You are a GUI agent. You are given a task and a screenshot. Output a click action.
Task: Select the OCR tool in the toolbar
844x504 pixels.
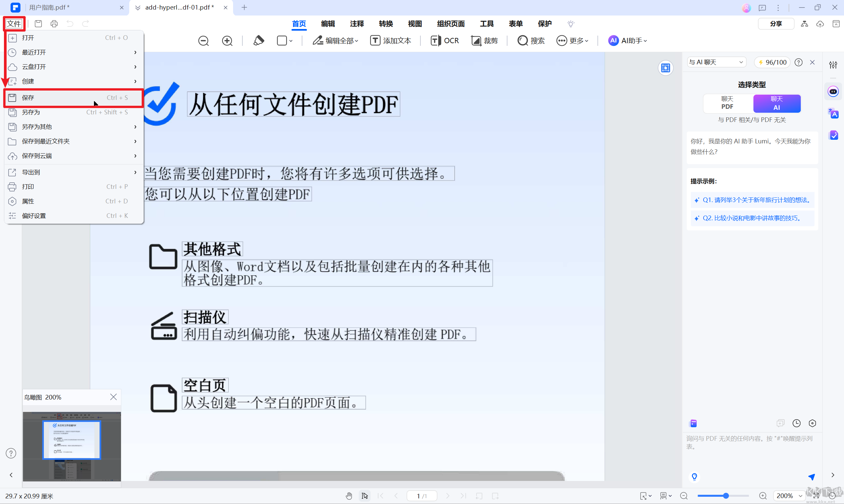(x=445, y=41)
